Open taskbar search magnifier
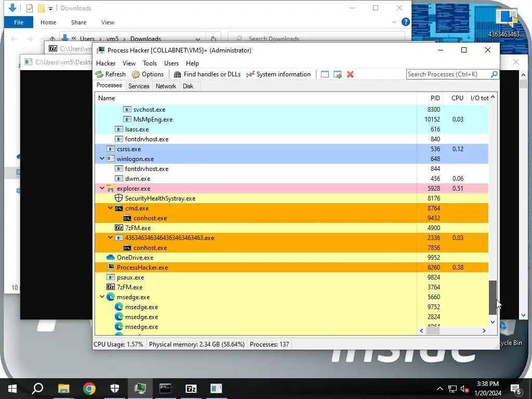 click(x=37, y=389)
